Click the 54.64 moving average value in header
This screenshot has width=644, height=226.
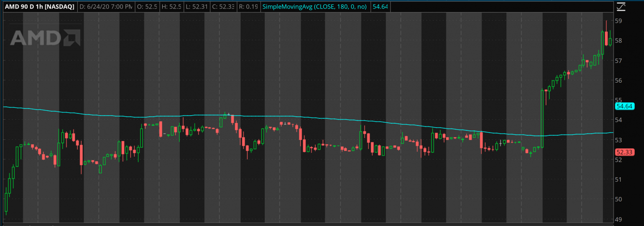[380, 7]
